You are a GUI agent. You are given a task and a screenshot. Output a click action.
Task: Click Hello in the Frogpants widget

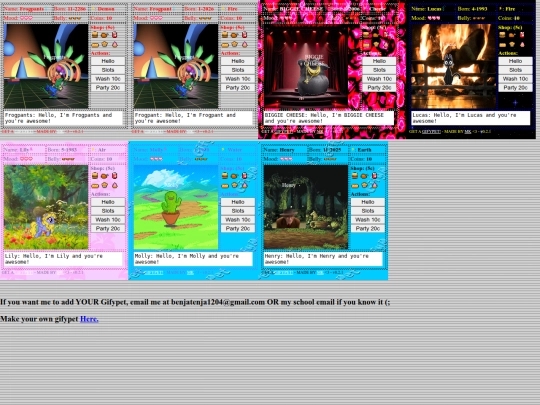[108, 61]
